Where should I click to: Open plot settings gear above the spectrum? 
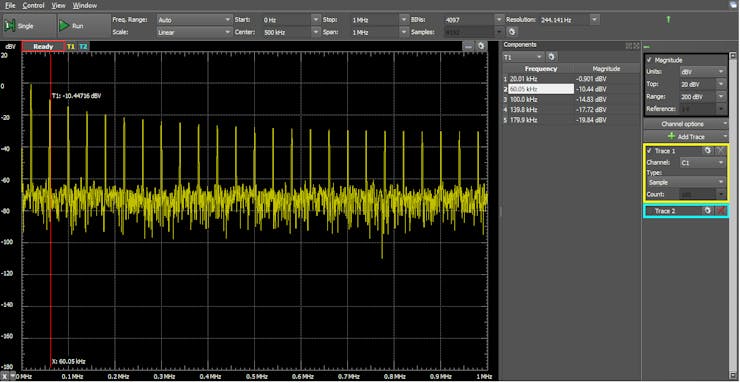pos(481,46)
